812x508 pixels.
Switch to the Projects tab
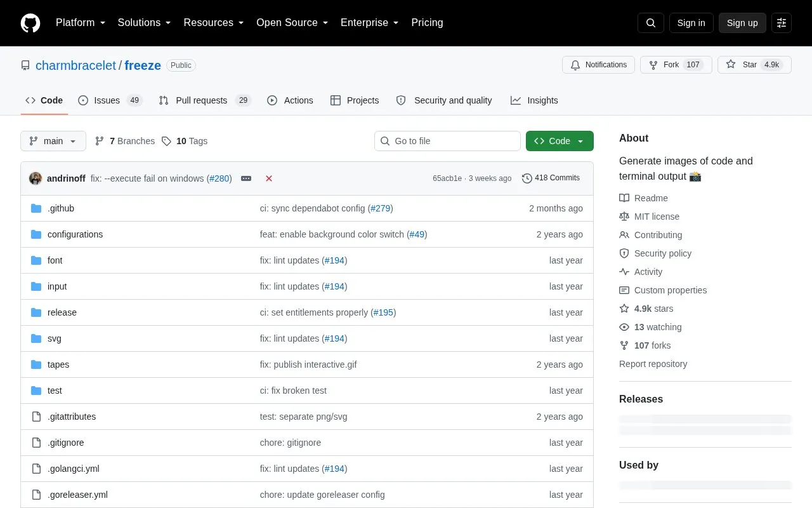point(355,100)
